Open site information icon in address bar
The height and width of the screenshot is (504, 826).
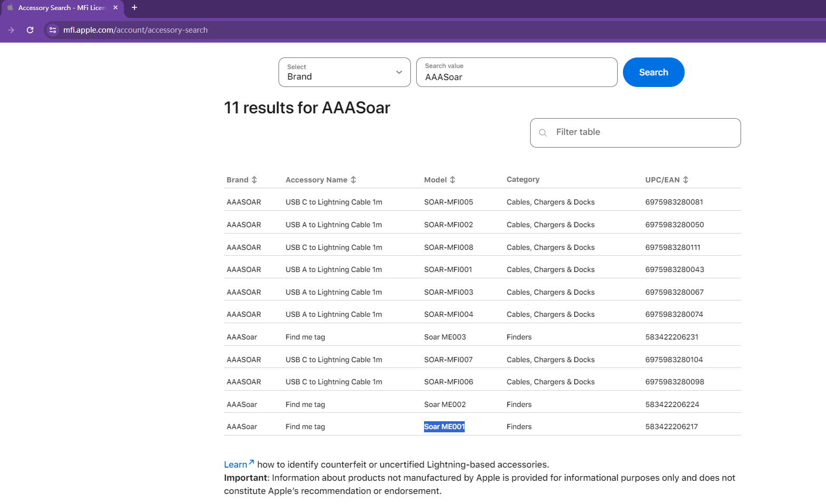click(53, 30)
